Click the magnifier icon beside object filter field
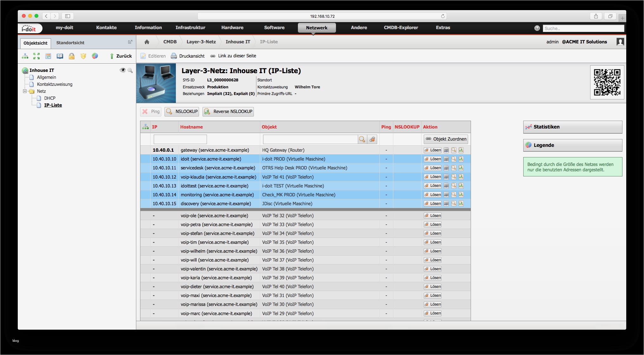 362,139
